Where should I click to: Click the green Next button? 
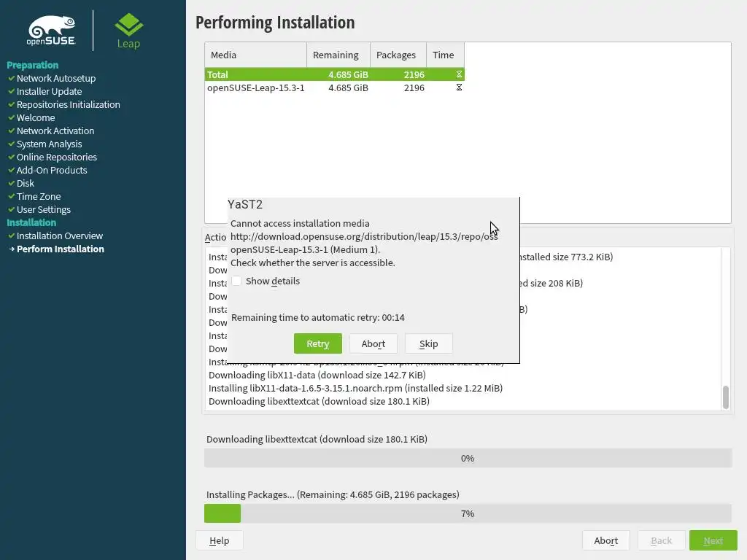713,540
